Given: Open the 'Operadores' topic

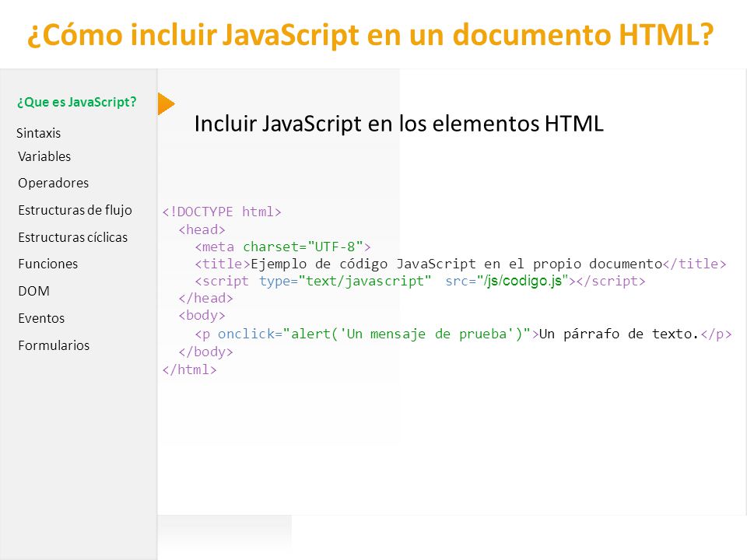Looking at the screenshot, I should (54, 184).
